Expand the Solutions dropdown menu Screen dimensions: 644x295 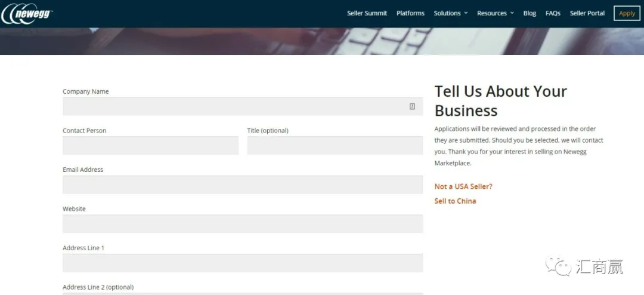click(x=451, y=13)
